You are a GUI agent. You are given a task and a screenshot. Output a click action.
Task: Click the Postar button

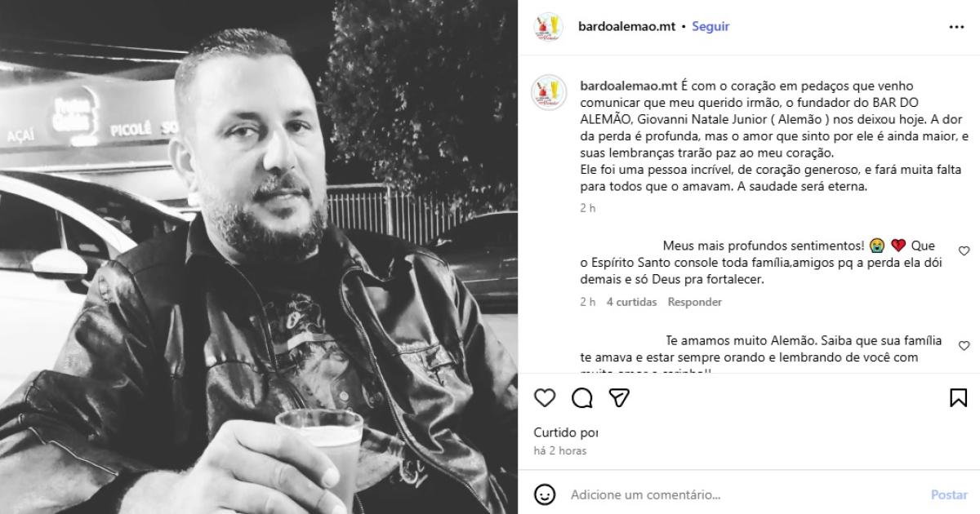[949, 494]
